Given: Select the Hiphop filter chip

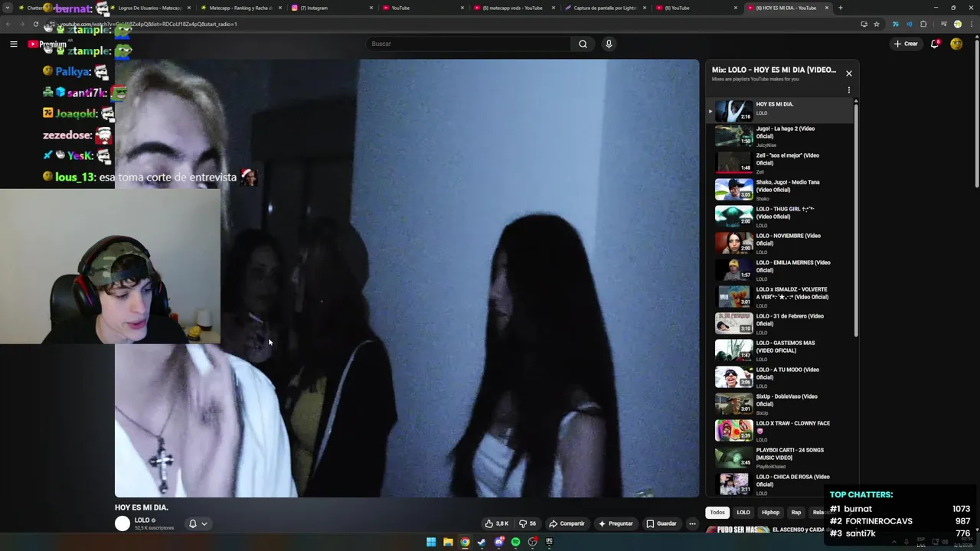Looking at the screenshot, I should [x=770, y=513].
